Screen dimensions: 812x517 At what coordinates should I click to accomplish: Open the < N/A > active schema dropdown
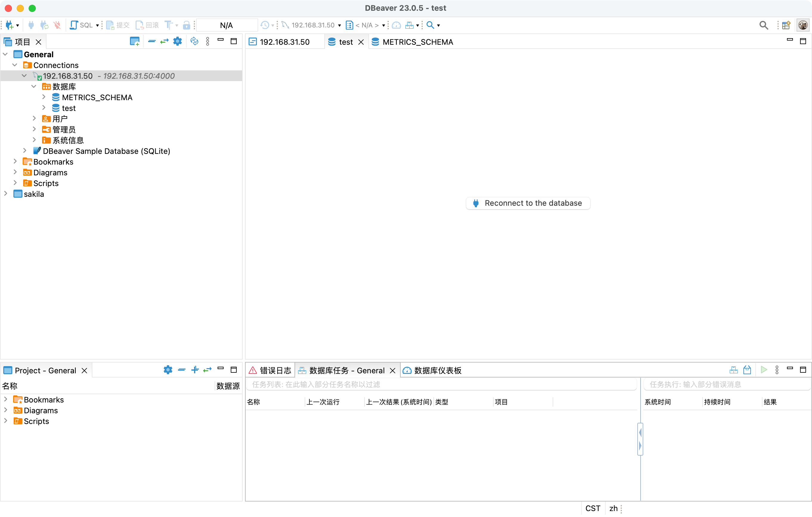pos(367,25)
